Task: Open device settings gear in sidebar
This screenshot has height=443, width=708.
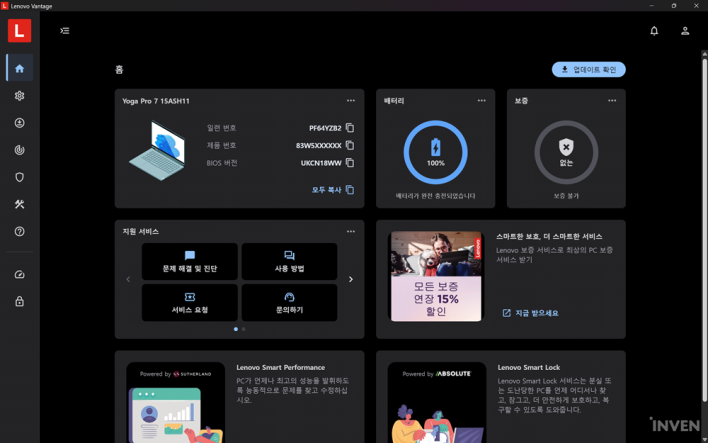Action: 19,96
